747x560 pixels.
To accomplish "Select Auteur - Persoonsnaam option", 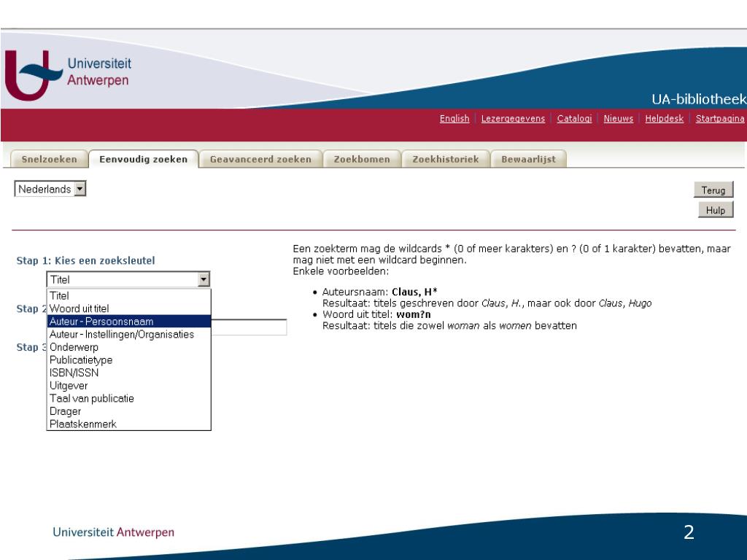I will pos(128,322).
